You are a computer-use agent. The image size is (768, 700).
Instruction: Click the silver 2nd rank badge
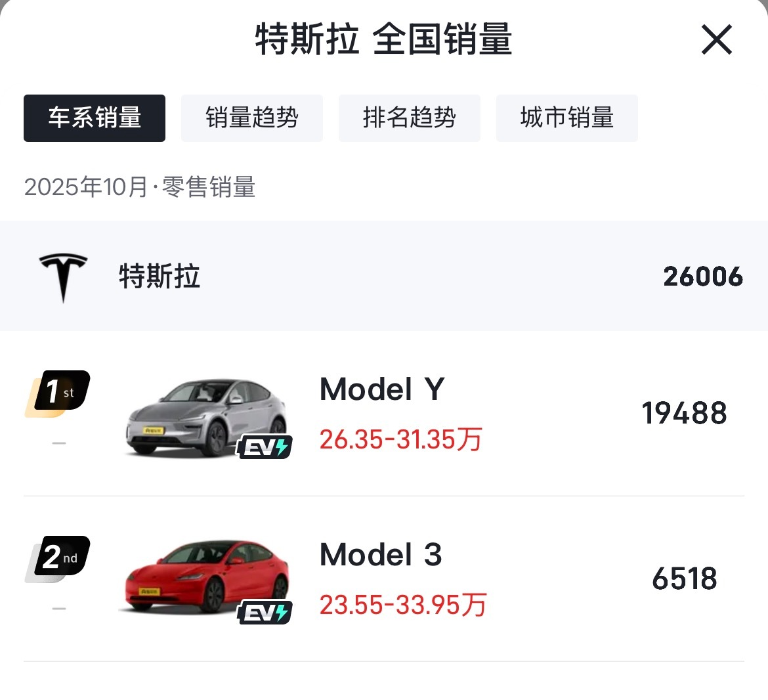[x=58, y=557]
